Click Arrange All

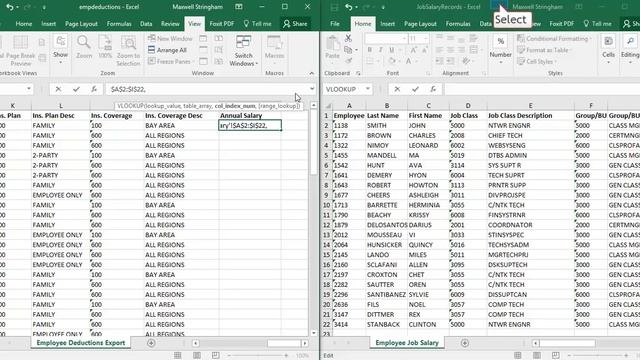[x=167, y=50]
